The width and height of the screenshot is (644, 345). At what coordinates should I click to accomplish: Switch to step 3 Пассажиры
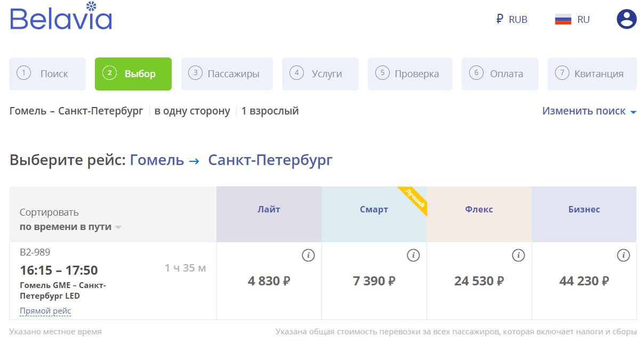click(x=227, y=74)
